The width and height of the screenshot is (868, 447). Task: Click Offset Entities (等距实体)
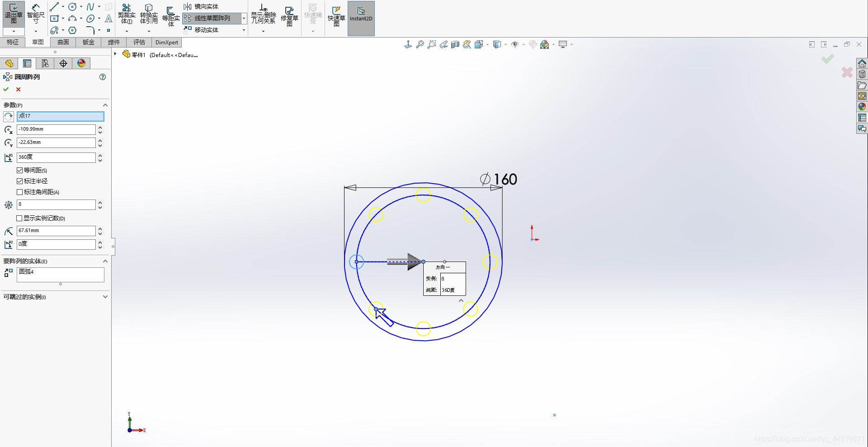(x=171, y=16)
